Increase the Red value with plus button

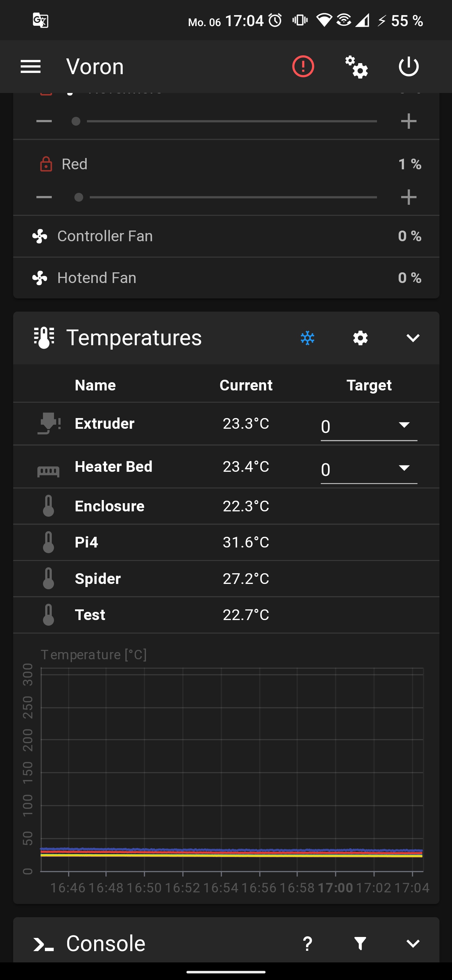tap(409, 196)
